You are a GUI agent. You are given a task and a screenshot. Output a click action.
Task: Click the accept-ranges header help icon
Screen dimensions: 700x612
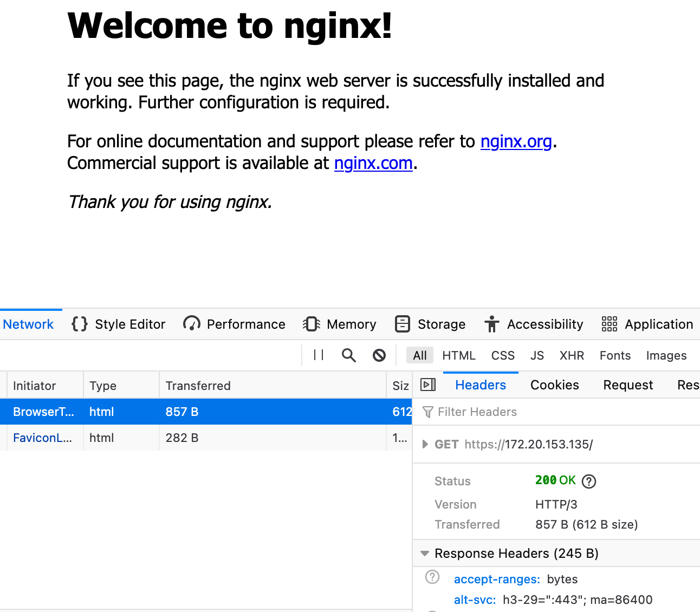pos(432,577)
